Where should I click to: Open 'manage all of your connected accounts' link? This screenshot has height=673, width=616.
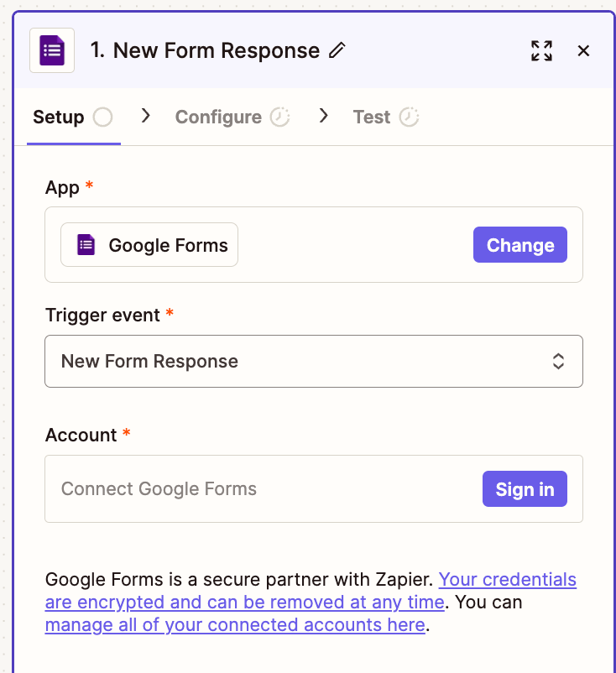coord(234,625)
